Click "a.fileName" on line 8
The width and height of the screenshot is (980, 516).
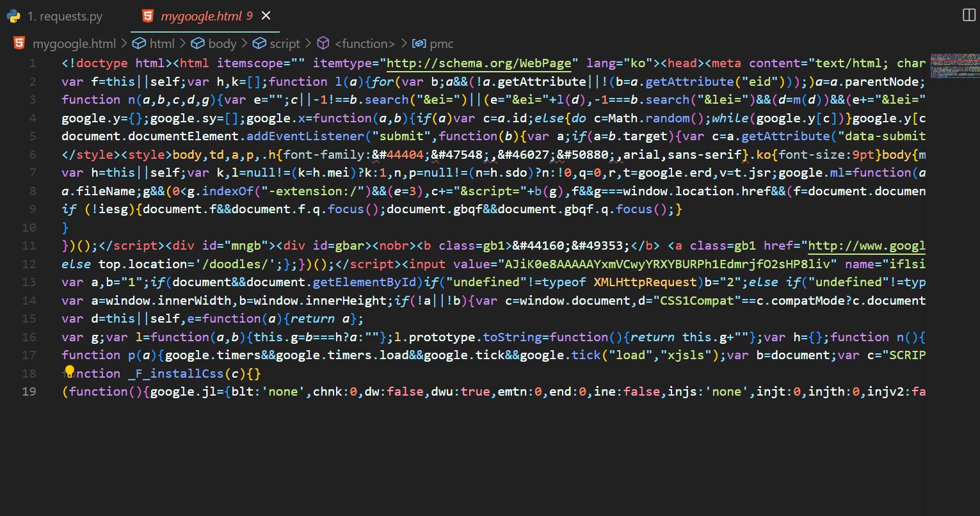99,191
